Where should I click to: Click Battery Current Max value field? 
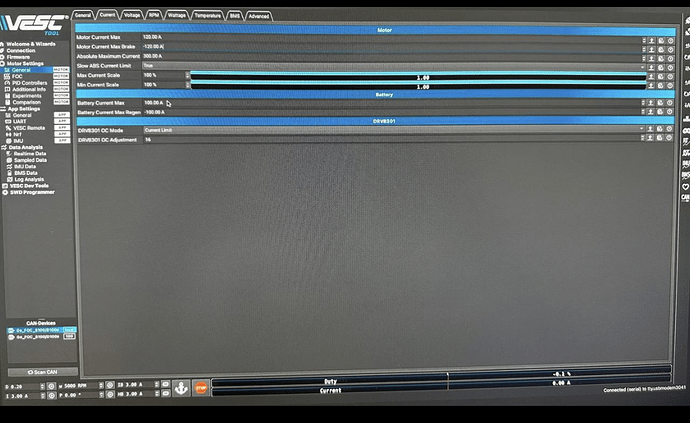pos(391,103)
